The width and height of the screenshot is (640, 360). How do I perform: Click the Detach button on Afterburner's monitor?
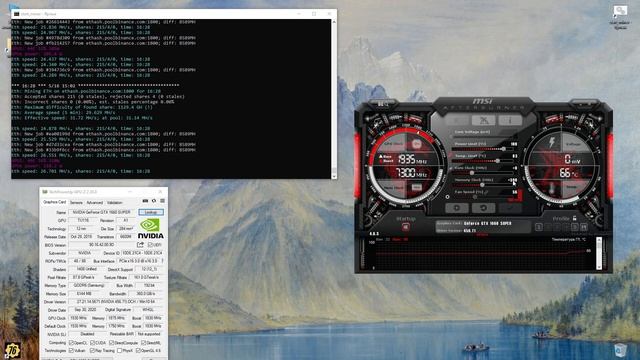pos(482,235)
